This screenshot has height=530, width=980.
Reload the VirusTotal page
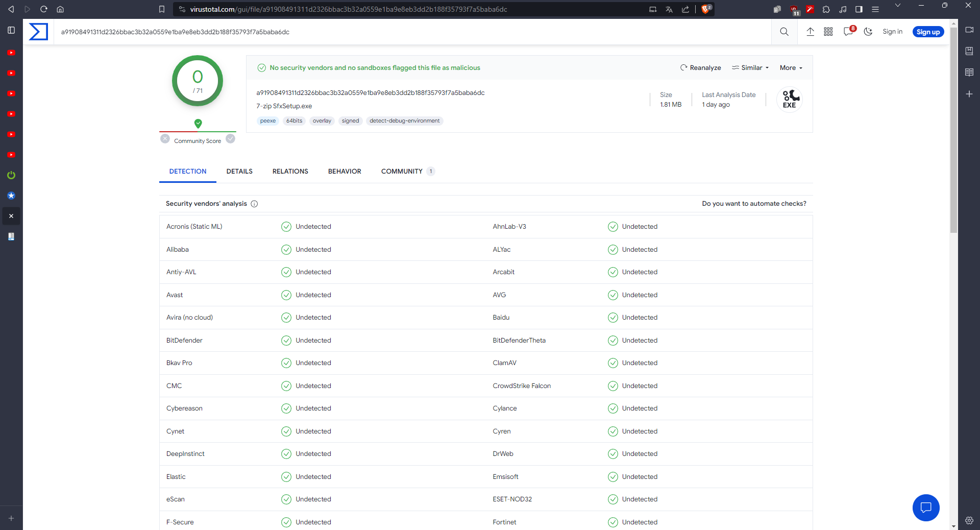pyautogui.click(x=44, y=9)
